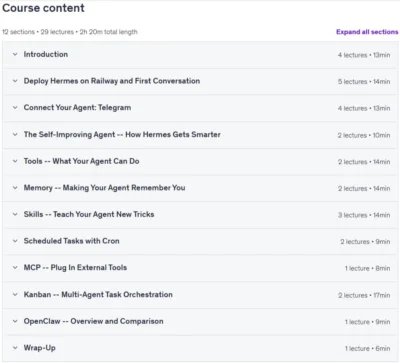400x363 pixels.
Task: Click Expand all sections link
Action: [x=367, y=32]
